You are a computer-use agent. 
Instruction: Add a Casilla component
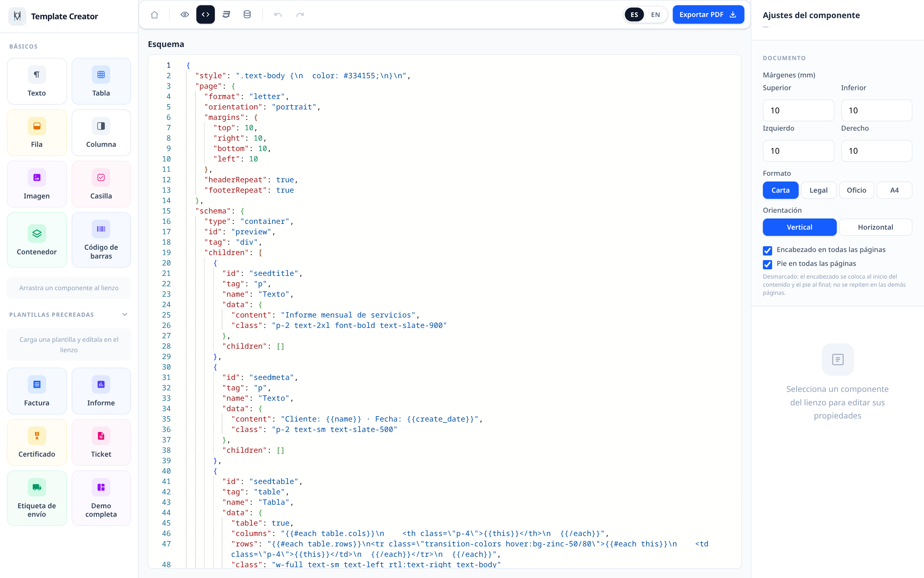click(101, 184)
